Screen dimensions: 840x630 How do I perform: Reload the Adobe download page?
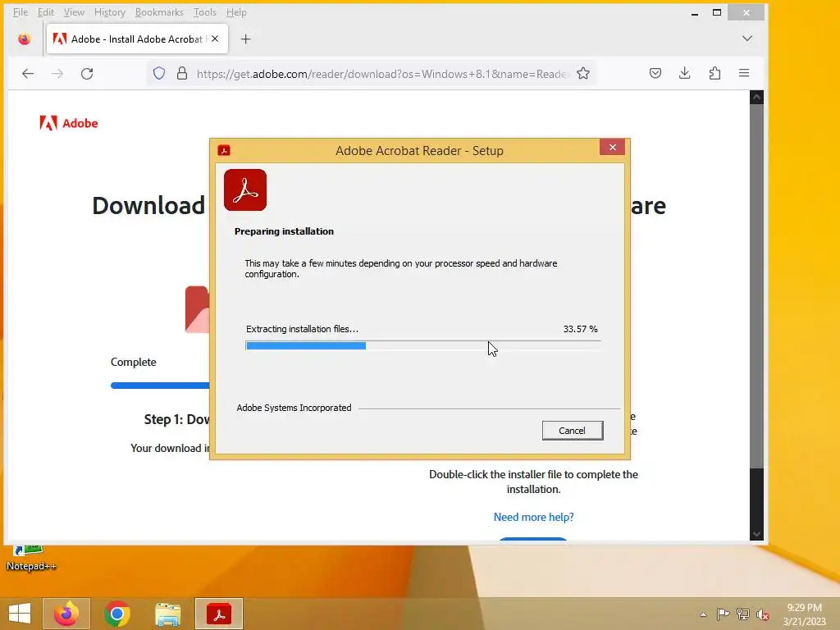point(87,73)
